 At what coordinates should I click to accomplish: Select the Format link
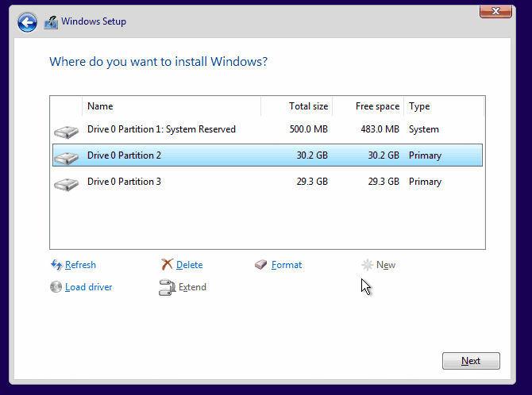(x=287, y=265)
